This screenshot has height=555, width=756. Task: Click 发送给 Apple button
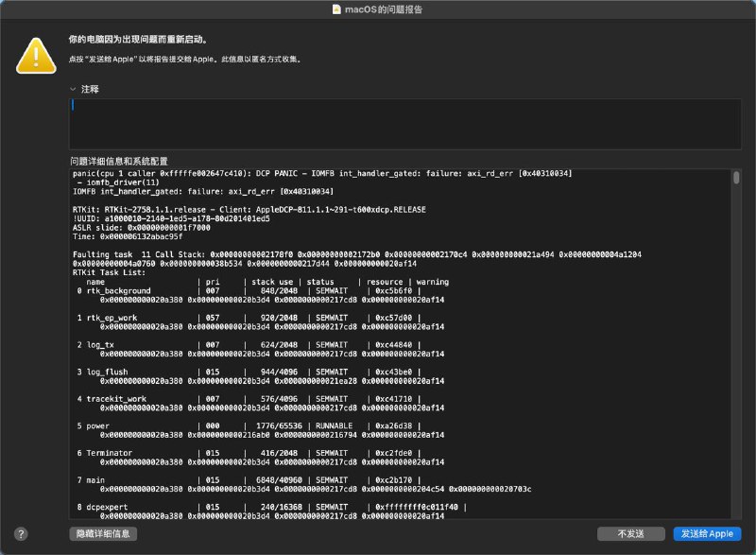click(707, 534)
